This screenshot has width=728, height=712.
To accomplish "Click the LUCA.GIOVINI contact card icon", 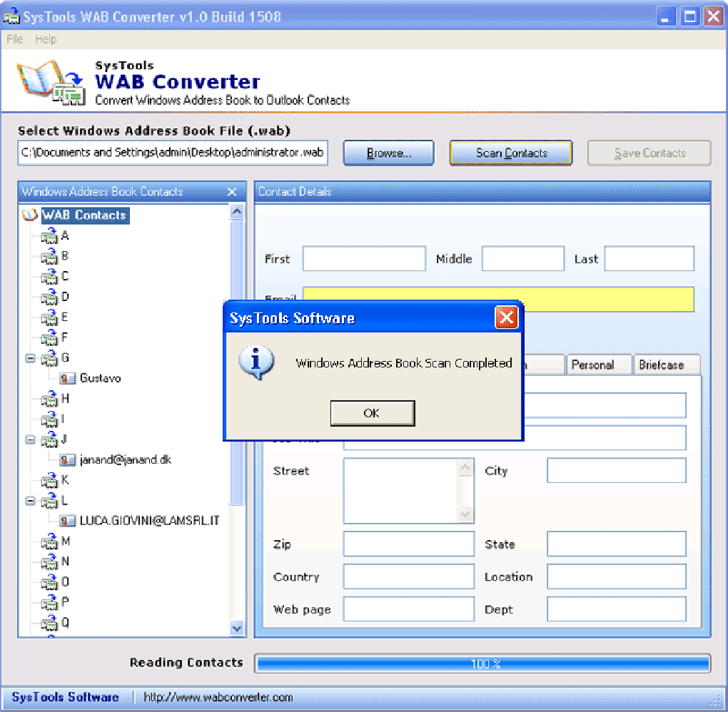I will (68, 522).
